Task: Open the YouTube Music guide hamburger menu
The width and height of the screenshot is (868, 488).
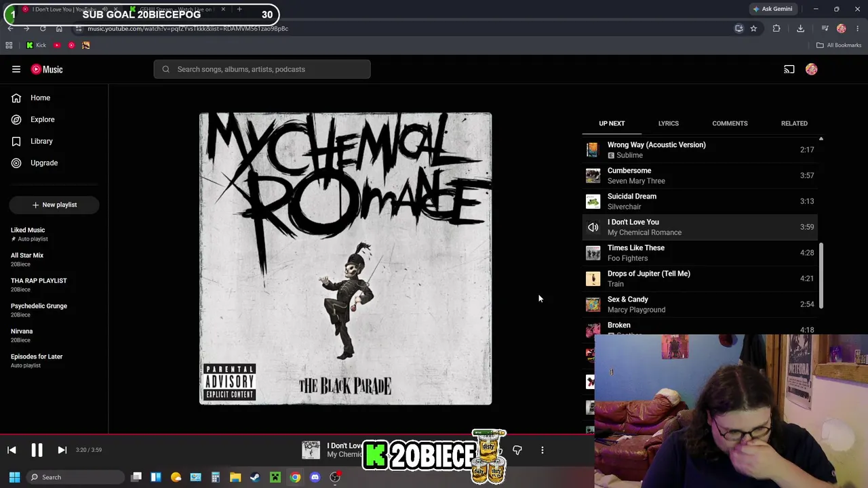Action: [16, 69]
